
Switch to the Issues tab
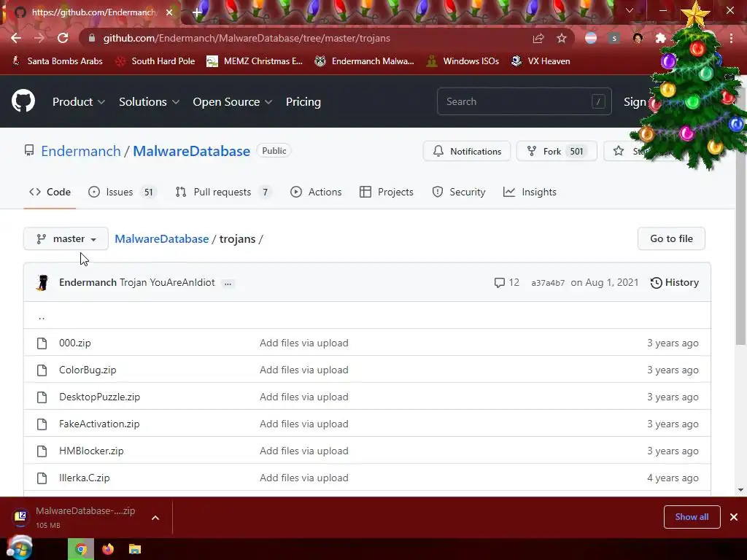coord(122,192)
